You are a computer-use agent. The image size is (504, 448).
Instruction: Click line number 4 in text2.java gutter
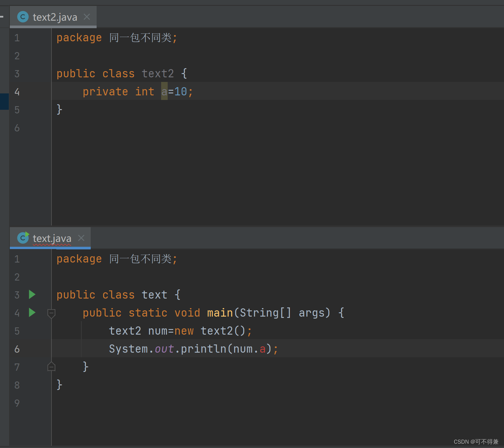point(17,92)
